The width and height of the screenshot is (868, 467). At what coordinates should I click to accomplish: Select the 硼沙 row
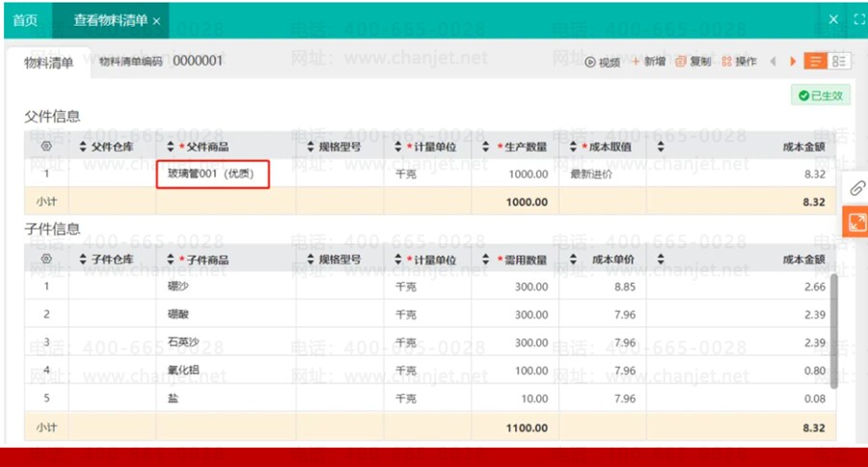(x=430, y=287)
